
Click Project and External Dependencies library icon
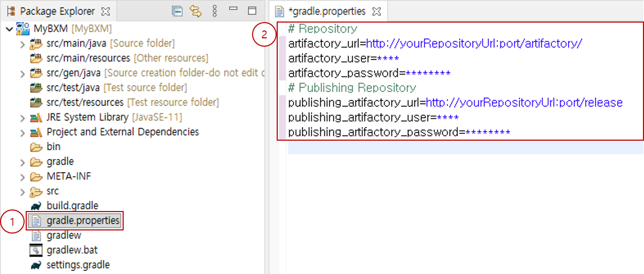36,132
